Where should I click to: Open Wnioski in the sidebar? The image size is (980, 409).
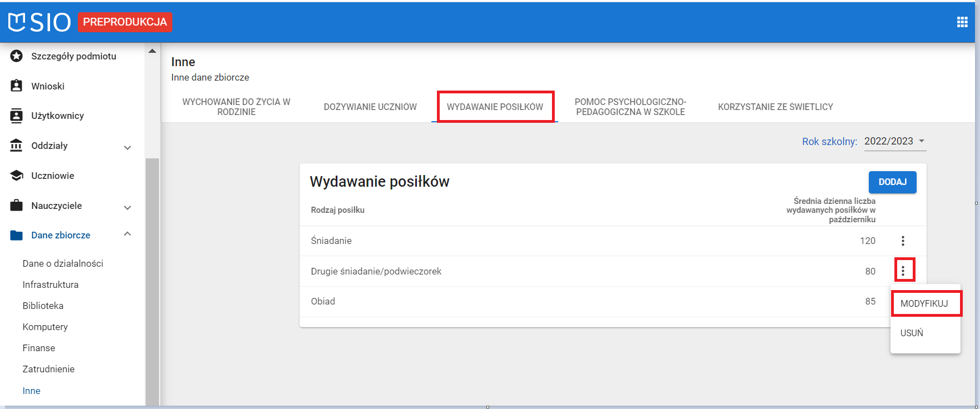(x=48, y=86)
